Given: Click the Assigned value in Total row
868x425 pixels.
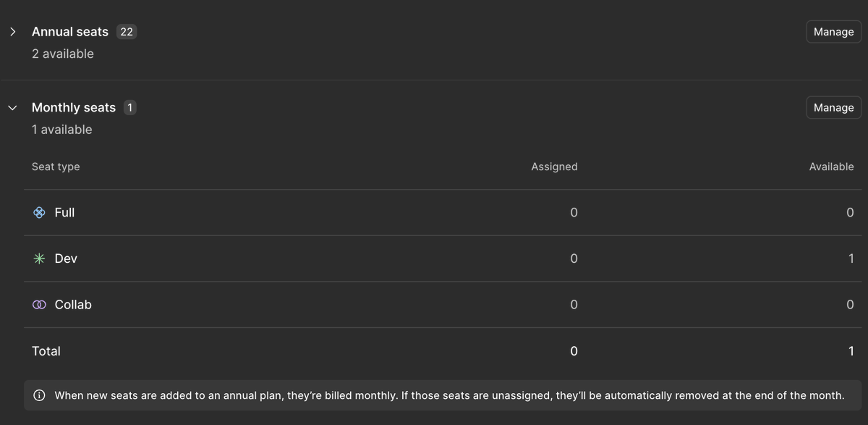Looking at the screenshot, I should (574, 351).
